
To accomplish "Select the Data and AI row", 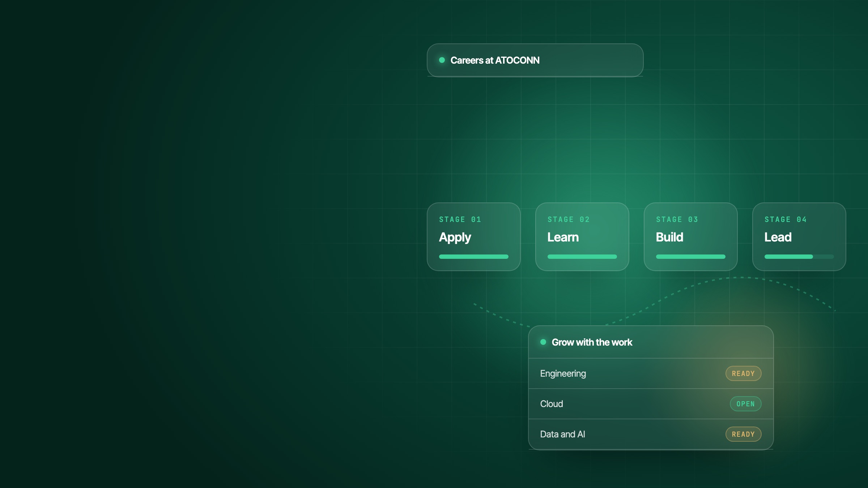I will [651, 434].
